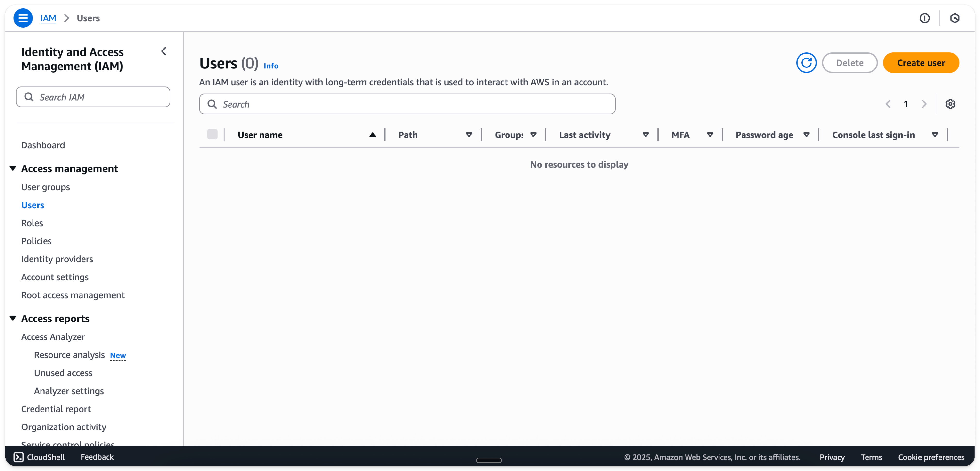This screenshot has width=980, height=471.
Task: Open Cookie preferences in the footer
Action: (931, 457)
